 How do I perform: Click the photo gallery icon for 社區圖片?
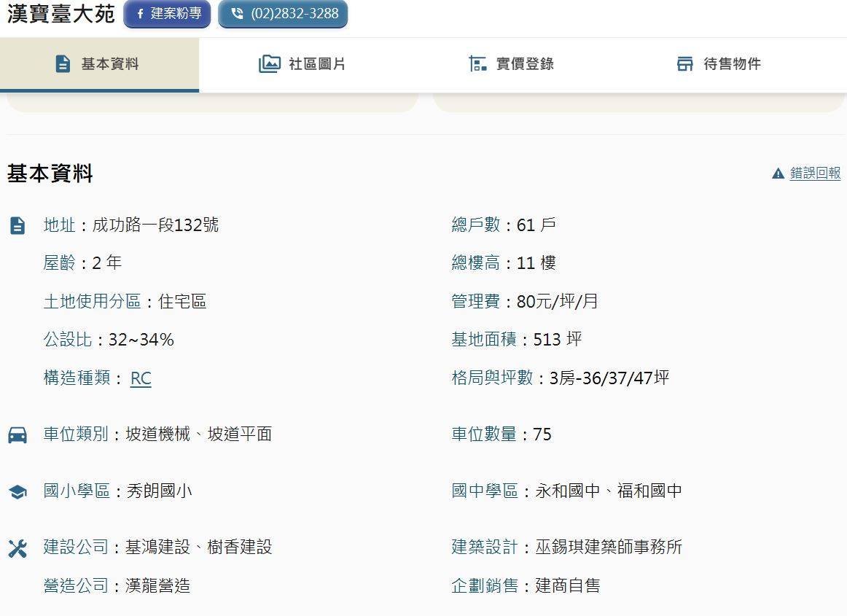[269, 64]
